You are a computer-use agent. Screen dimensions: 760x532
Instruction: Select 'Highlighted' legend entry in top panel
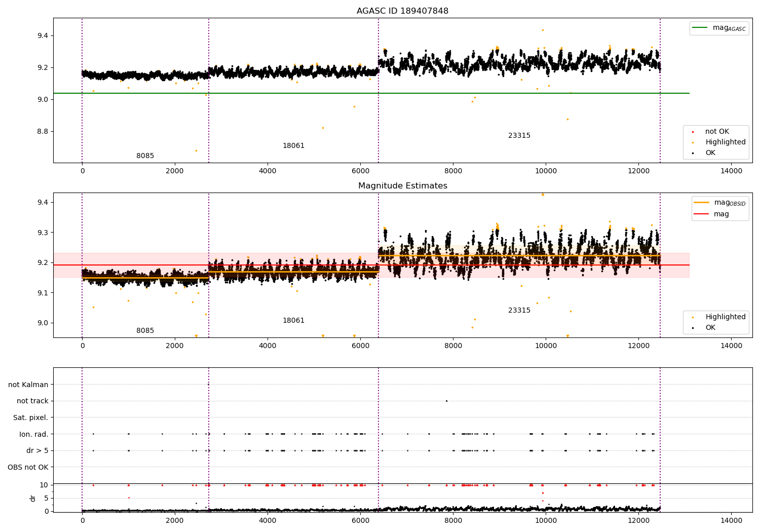(x=725, y=142)
